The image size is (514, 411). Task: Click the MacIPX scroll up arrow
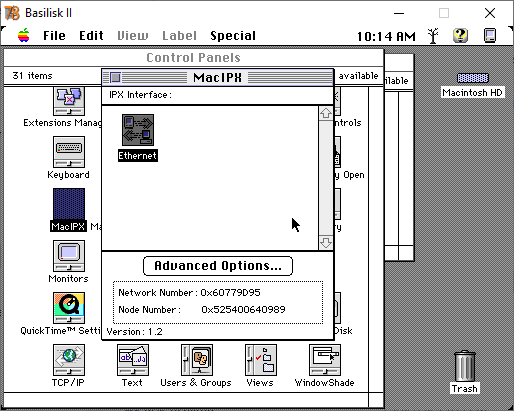click(326, 113)
